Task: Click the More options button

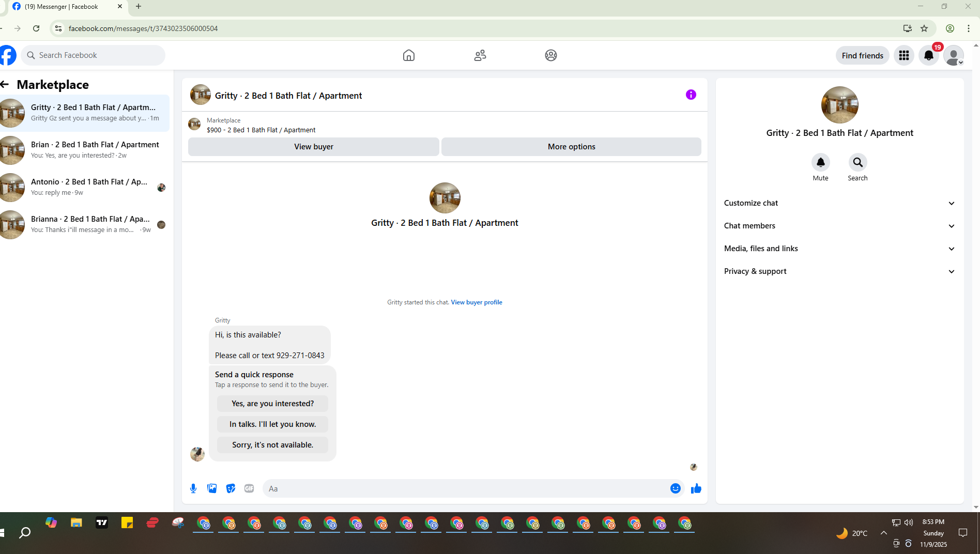Action: pyautogui.click(x=571, y=147)
